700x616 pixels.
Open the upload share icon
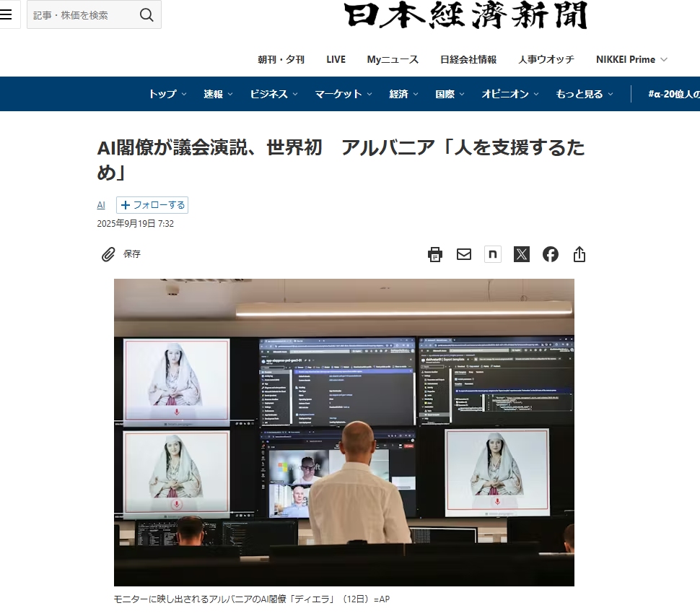click(x=579, y=254)
